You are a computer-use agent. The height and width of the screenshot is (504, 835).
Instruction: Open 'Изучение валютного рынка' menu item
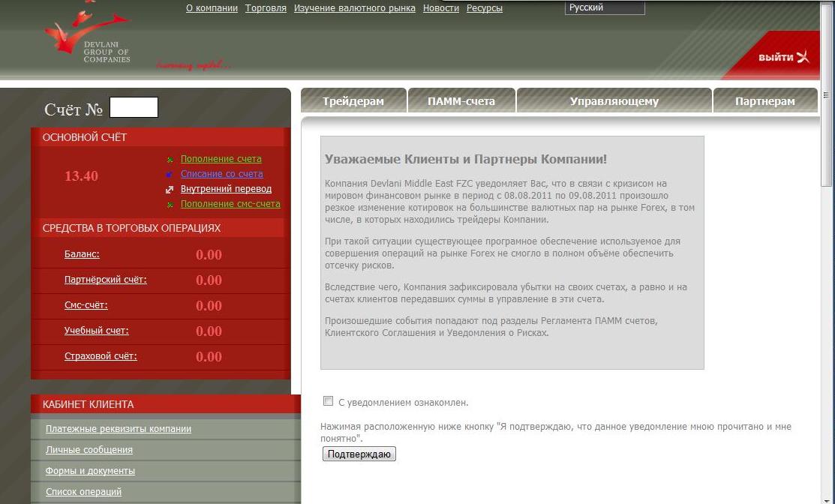354,8
